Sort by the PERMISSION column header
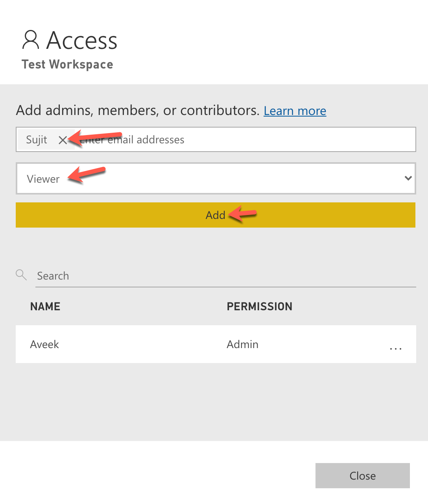428x504 pixels. (259, 306)
